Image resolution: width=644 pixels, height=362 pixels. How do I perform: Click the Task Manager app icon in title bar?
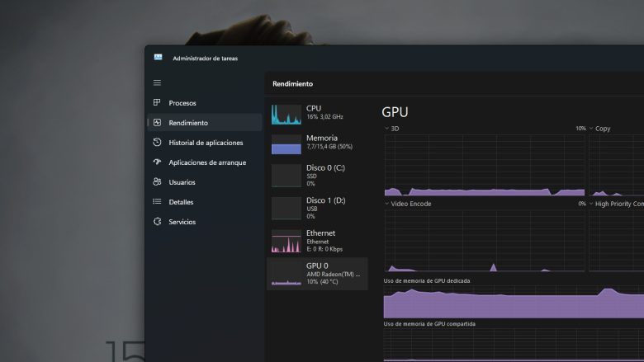[158, 58]
